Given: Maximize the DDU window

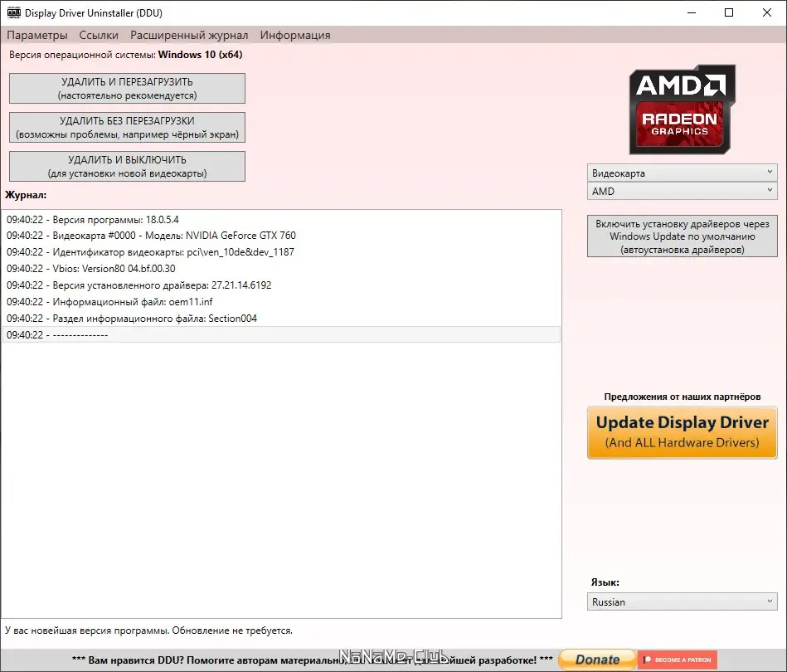Looking at the screenshot, I should click(x=729, y=12).
